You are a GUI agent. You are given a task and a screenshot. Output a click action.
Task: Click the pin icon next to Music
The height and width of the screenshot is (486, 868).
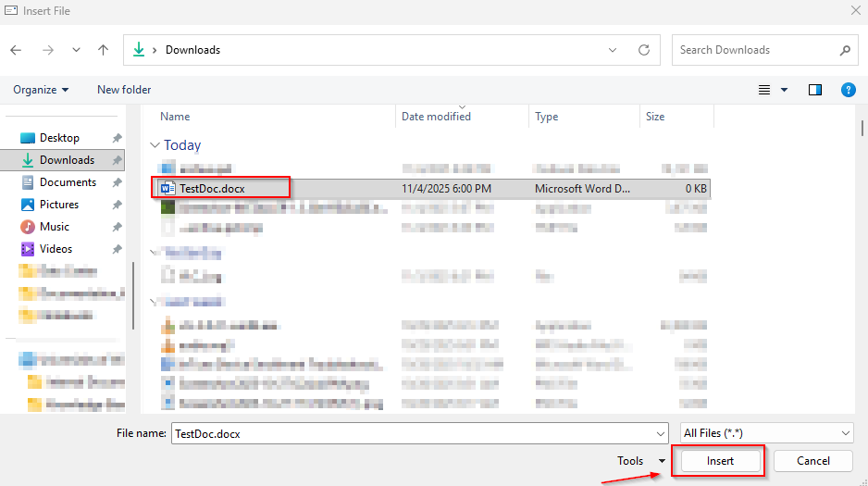coord(117,227)
